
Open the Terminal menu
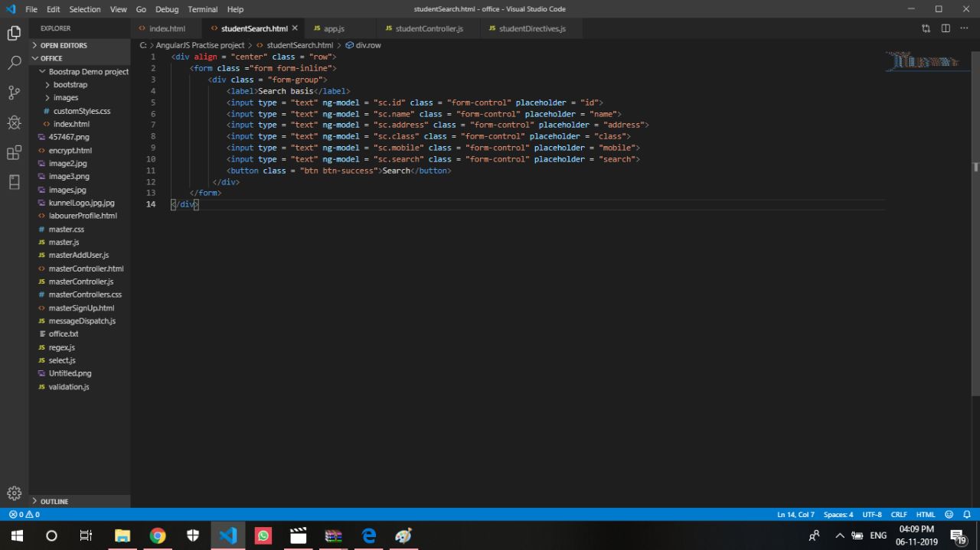click(202, 9)
